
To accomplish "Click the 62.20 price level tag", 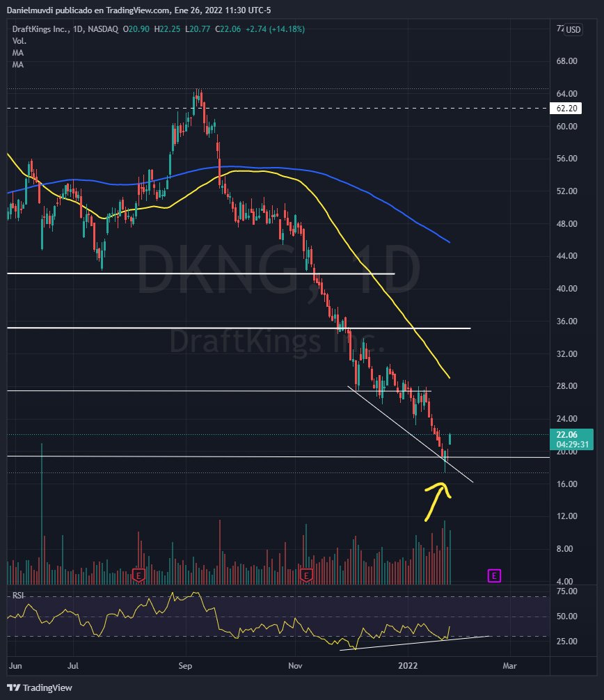I will (x=566, y=108).
